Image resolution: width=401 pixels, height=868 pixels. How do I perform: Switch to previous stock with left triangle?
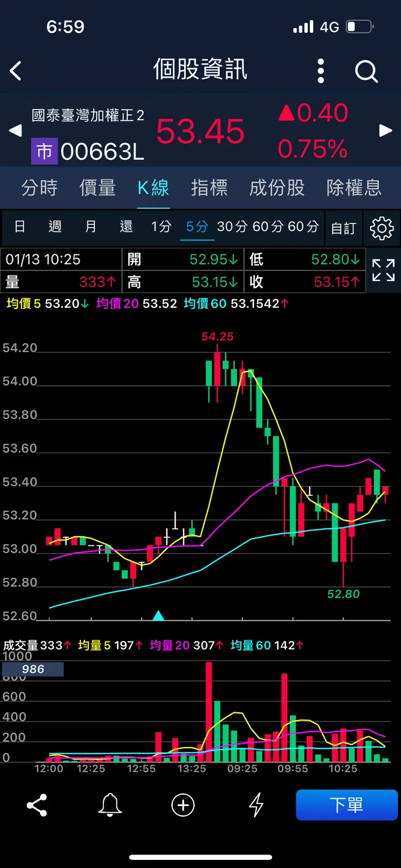16,130
